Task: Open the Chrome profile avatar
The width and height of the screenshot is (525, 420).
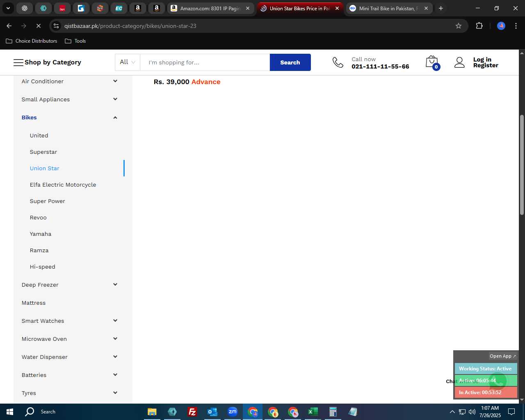Action: click(501, 26)
